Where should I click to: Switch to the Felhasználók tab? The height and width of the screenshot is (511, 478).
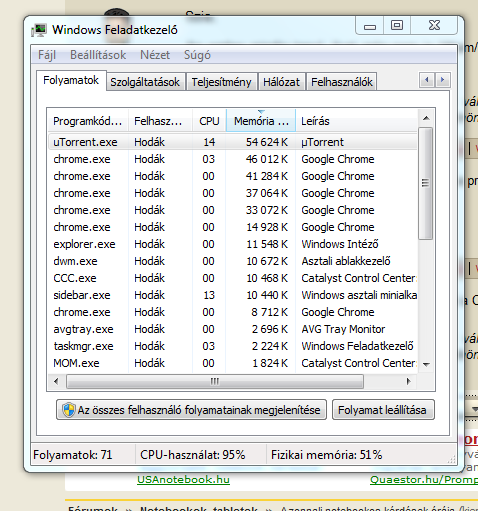pyautogui.click(x=342, y=82)
